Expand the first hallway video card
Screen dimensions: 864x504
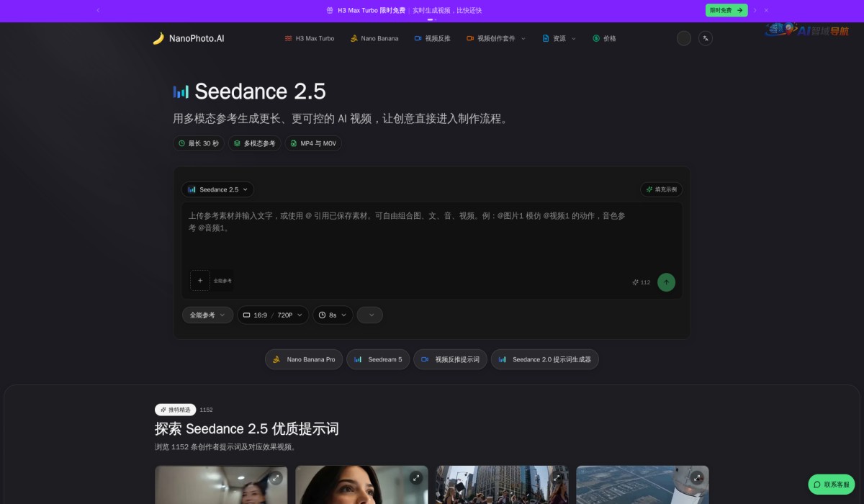coord(275,477)
